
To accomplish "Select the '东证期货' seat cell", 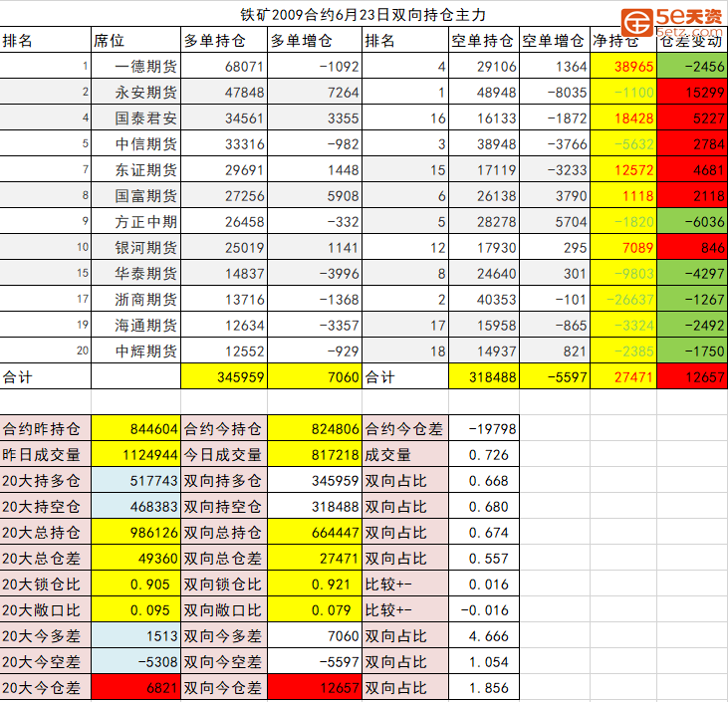I will coord(135,170).
